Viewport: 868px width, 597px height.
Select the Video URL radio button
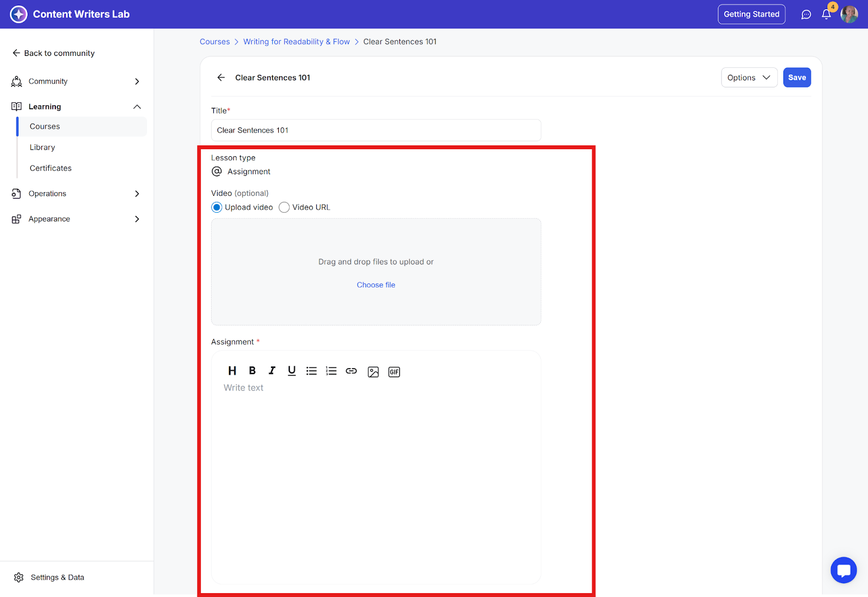click(284, 207)
